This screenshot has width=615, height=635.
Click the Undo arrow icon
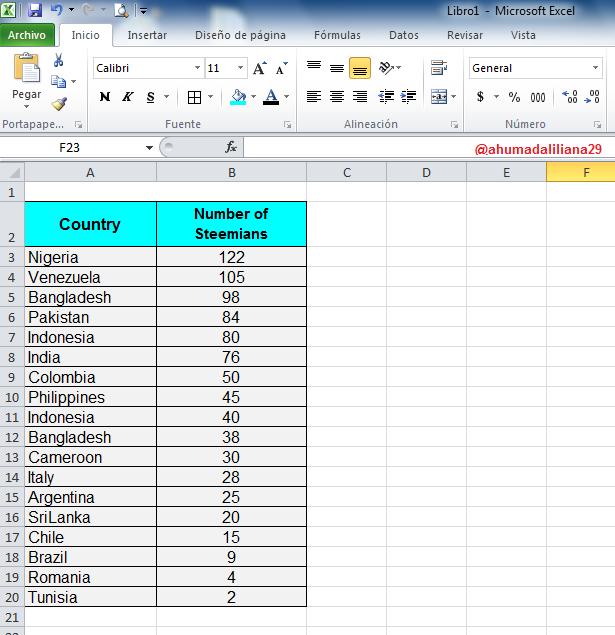(x=57, y=10)
